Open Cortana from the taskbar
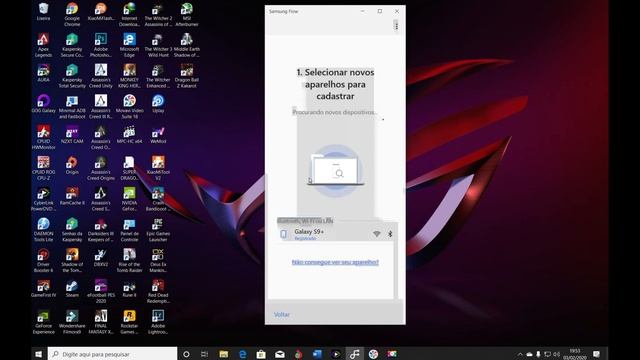The image size is (640, 360). 186,354
